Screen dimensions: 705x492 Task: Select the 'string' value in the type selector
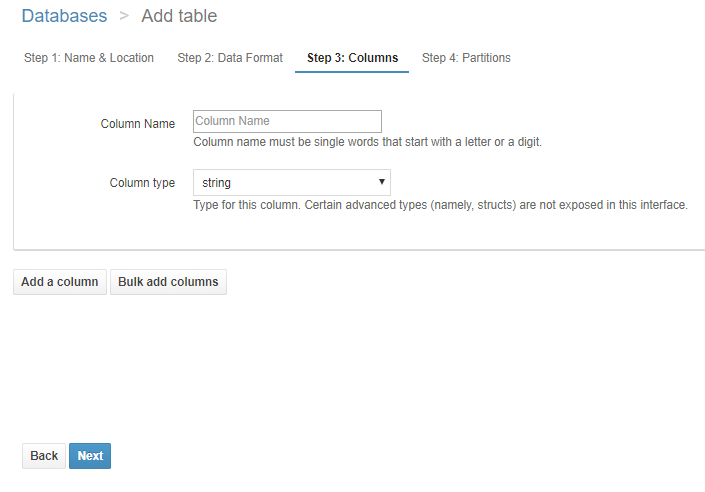pos(216,183)
